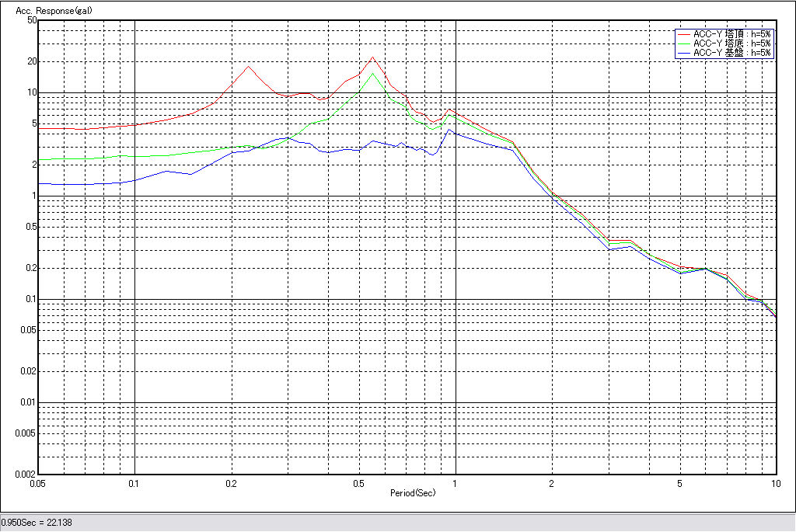Click the Y-axis tick label 0.002
The height and width of the screenshot is (532, 796).
tap(27, 475)
